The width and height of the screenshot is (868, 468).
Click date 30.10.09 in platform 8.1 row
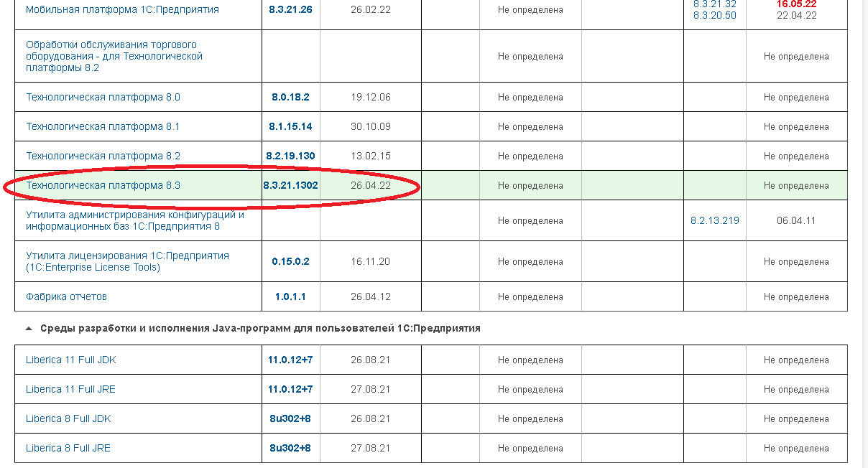click(371, 126)
